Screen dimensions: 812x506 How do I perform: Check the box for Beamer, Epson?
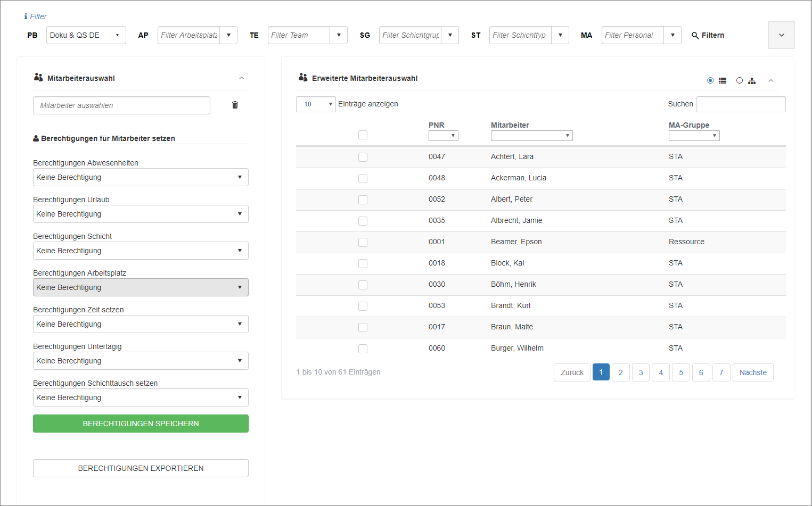363,242
